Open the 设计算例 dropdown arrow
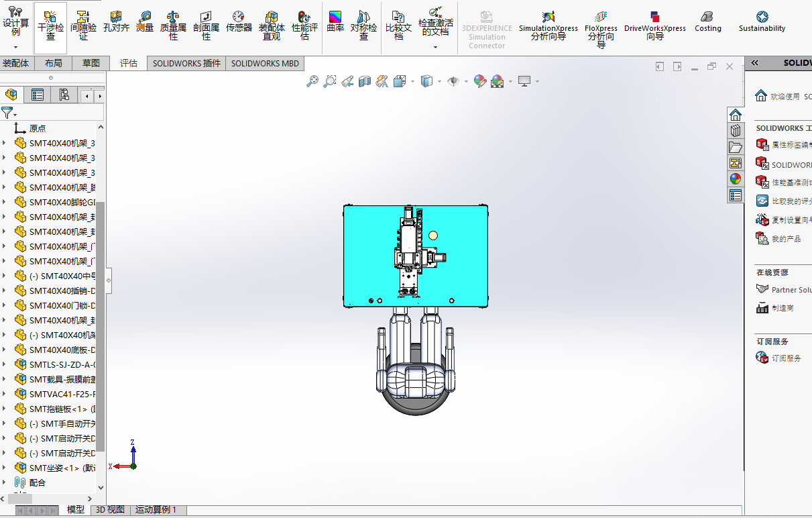The height and width of the screenshot is (518, 812). coord(15,47)
